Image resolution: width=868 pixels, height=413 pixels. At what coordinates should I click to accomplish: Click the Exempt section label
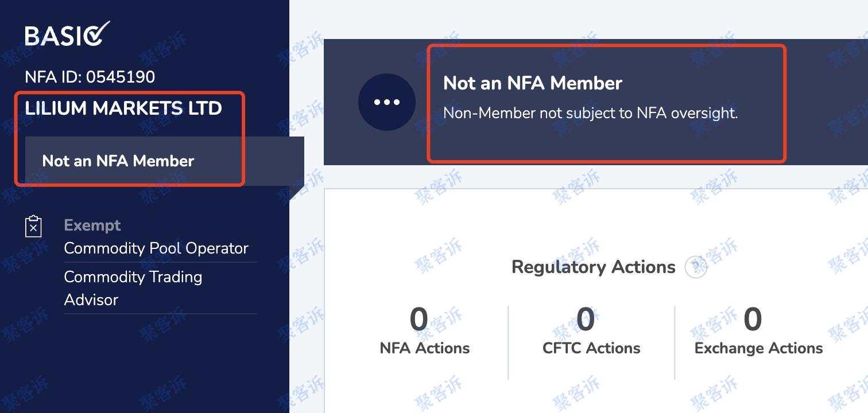[x=92, y=225]
